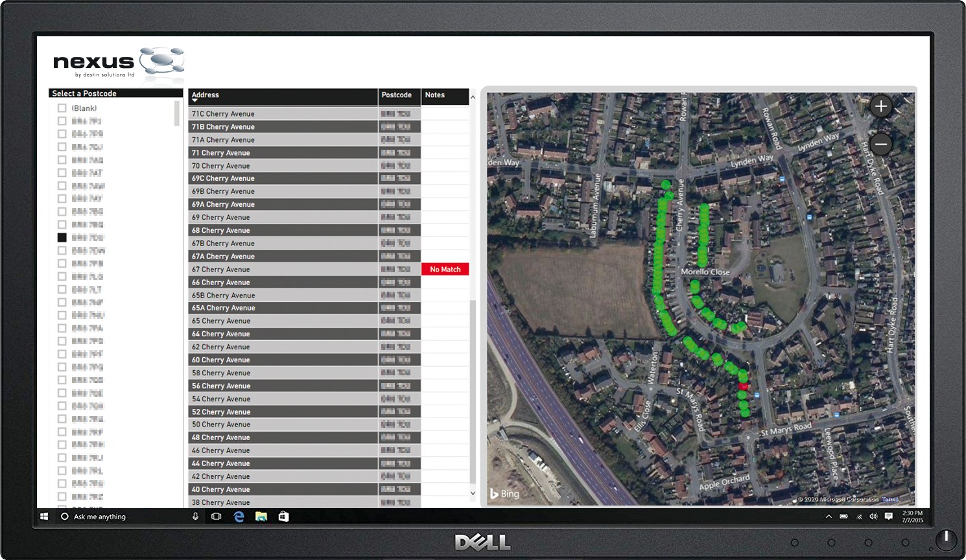
Task: Click the address table scrollbar thumb
Action: [x=473, y=392]
